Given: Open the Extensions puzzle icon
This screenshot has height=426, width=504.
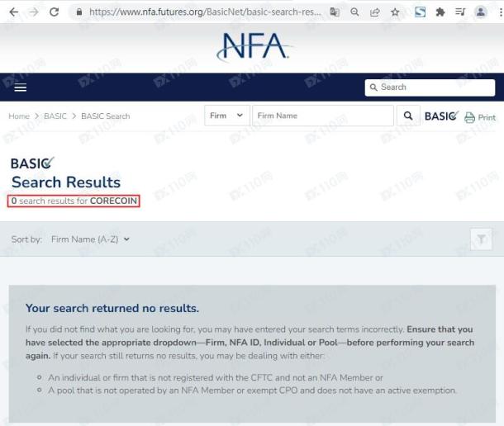Looking at the screenshot, I should 440,12.
